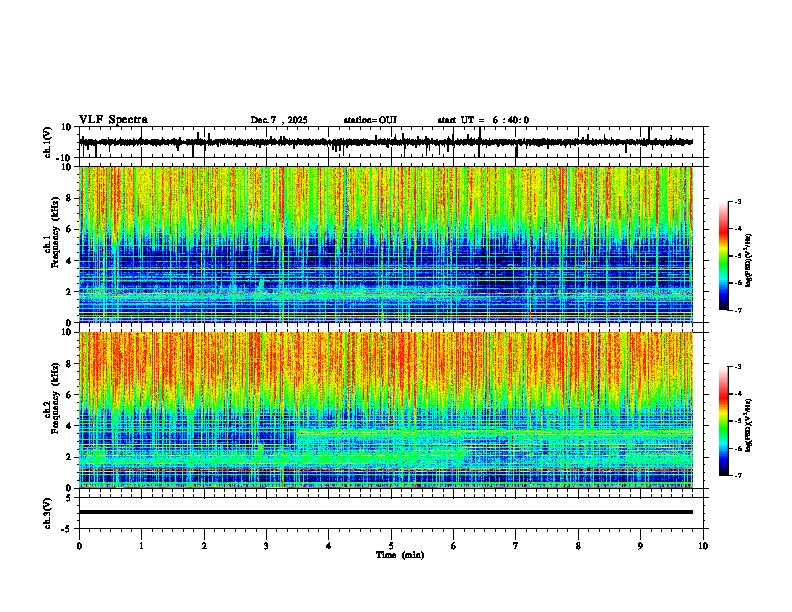Viewport: 792px width, 612px height.
Task: Select the date text "Dec. 7, 2025"
Action: coord(279,120)
